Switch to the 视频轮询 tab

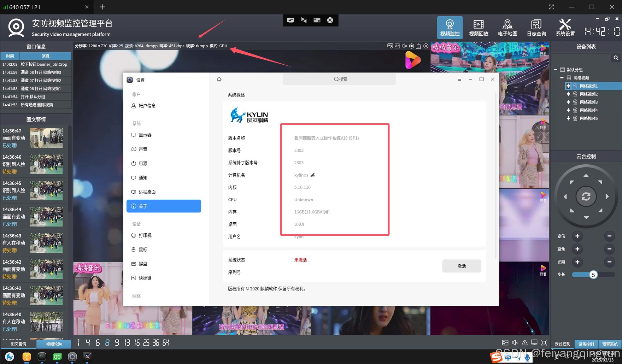point(54,344)
